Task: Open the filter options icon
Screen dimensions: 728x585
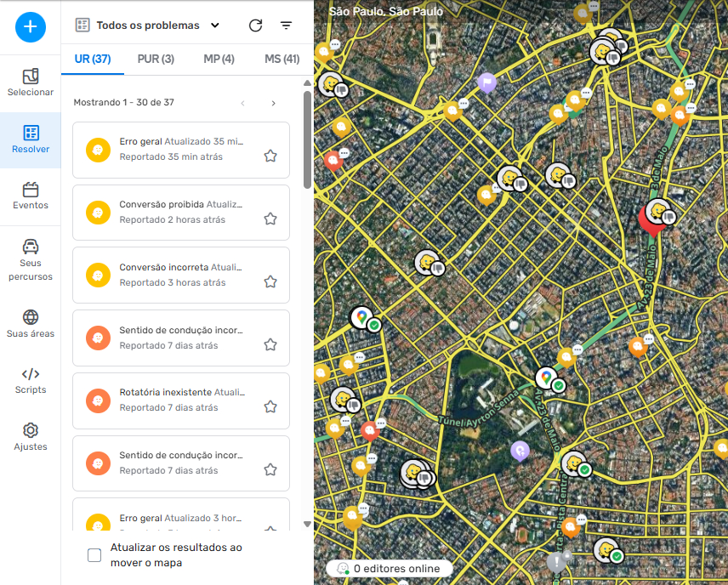Action: 286,26
